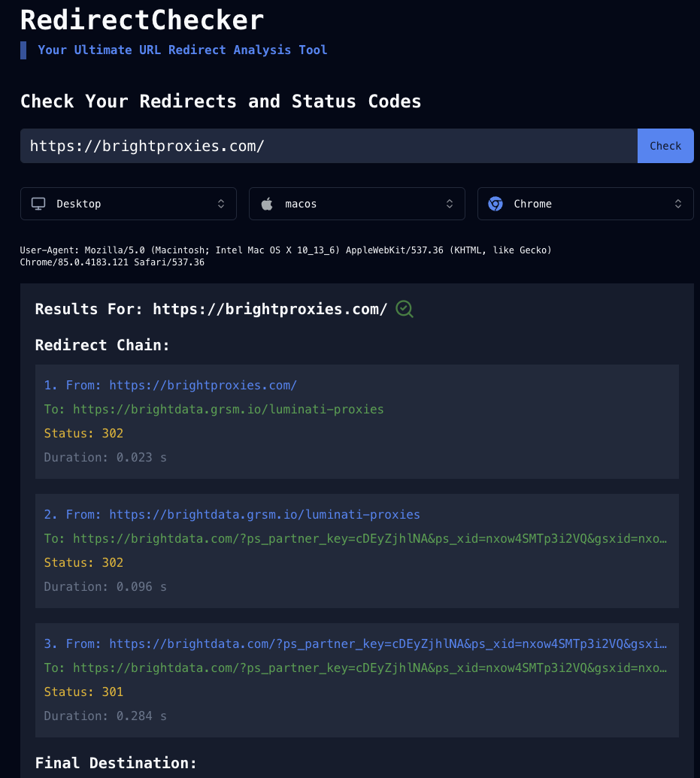The image size is (700, 778).
Task: Click Duration: 0.096 s text
Action: tap(105, 586)
